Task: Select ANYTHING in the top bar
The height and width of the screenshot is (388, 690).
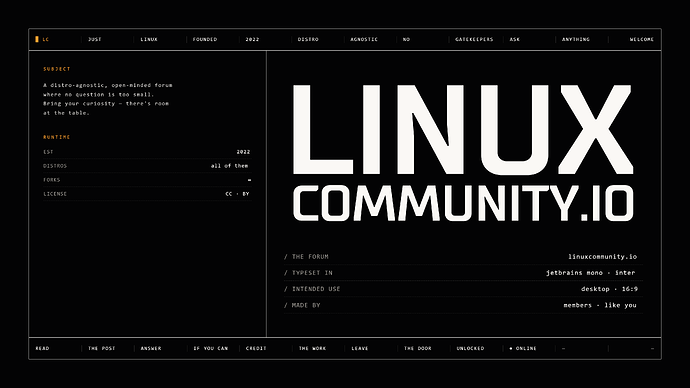Action: point(576,39)
